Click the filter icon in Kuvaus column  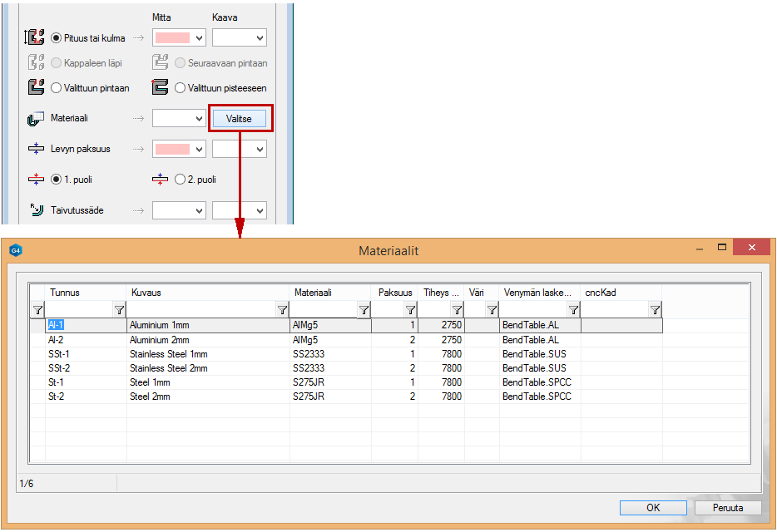pyautogui.click(x=282, y=310)
